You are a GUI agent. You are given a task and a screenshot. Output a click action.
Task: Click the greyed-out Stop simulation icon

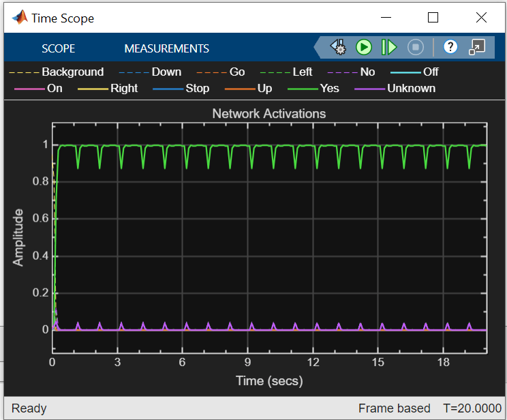coord(416,47)
